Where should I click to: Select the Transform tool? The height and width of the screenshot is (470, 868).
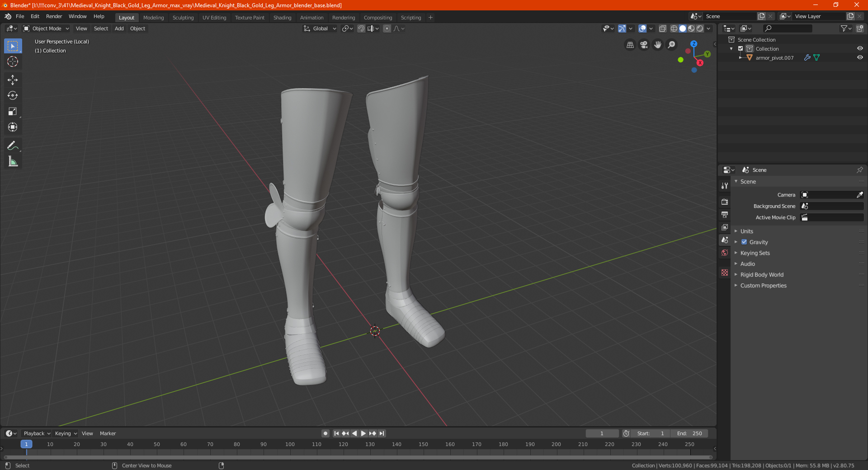[13, 127]
